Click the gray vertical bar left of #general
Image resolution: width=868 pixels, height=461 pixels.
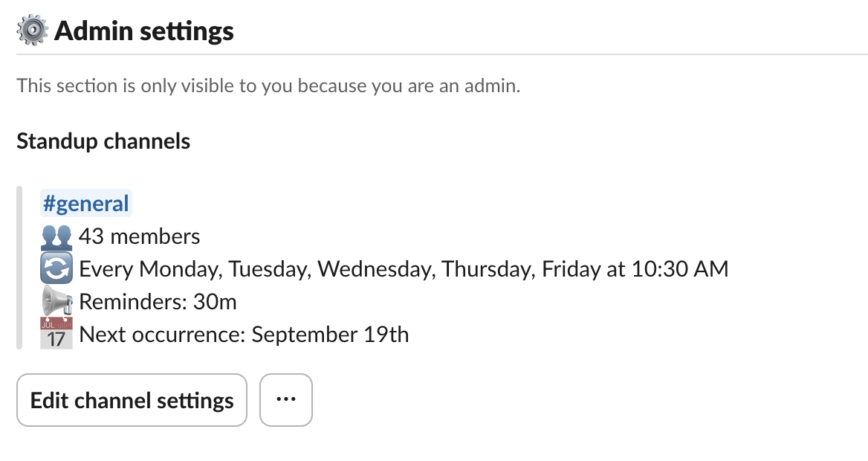20,268
